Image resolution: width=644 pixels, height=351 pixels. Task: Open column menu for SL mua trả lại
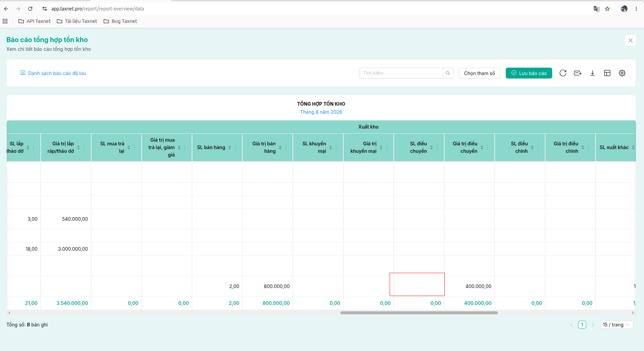135,147
